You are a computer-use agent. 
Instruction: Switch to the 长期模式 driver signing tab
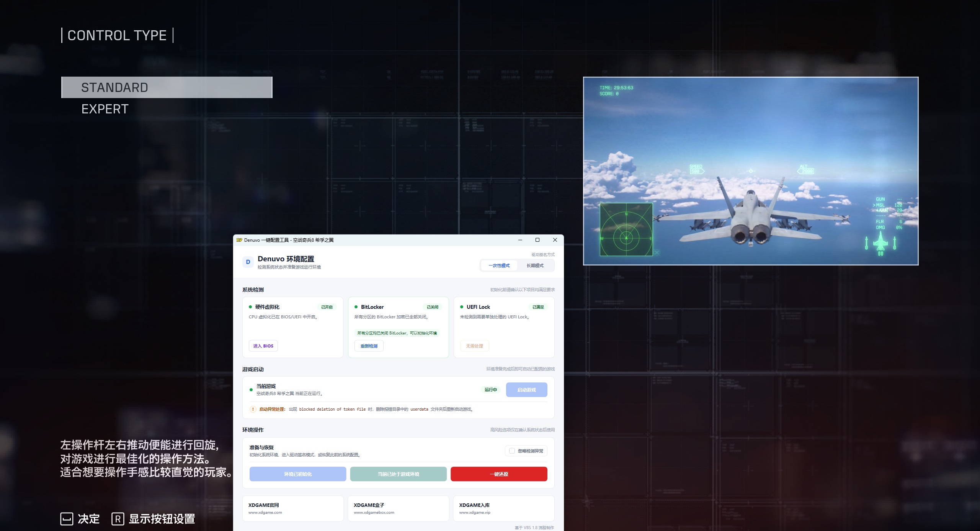[x=535, y=265]
